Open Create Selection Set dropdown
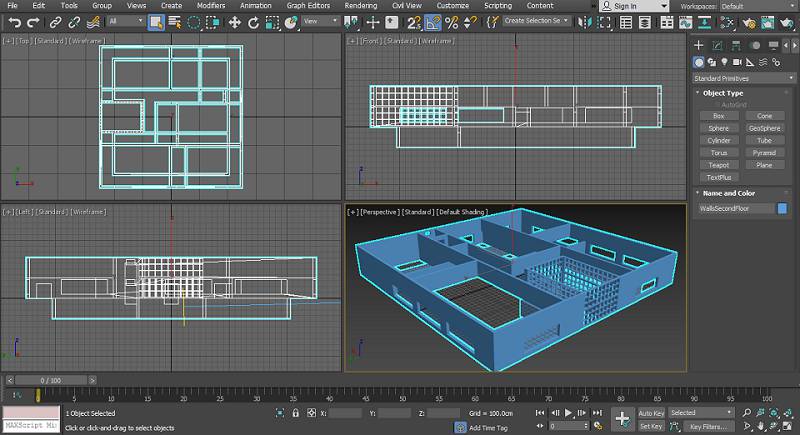 click(536, 21)
